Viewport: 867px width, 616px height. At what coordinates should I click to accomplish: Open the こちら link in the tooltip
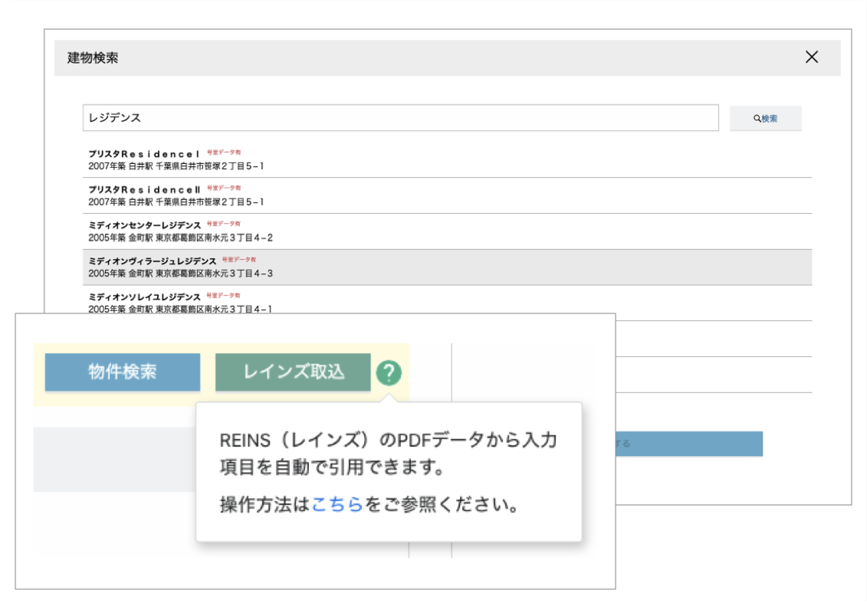coord(337,506)
